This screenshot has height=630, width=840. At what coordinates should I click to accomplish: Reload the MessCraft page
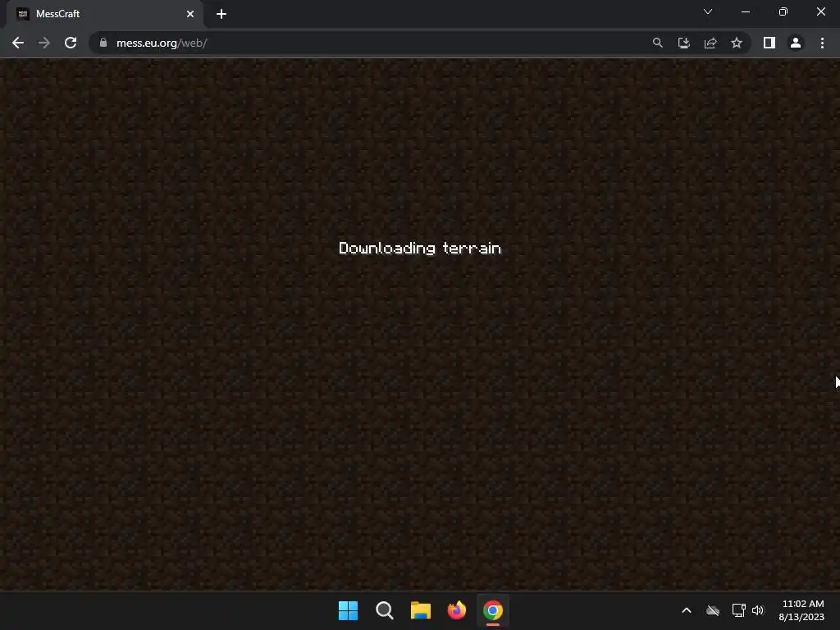tap(71, 43)
